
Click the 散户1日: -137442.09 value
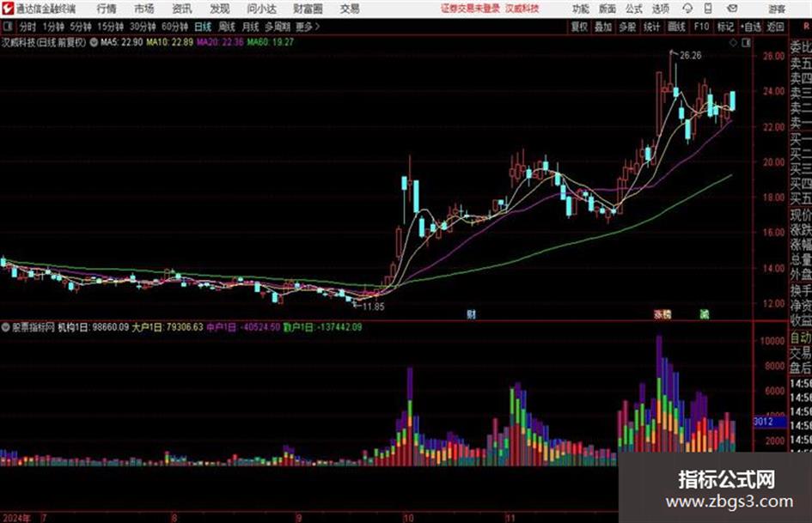322,327
